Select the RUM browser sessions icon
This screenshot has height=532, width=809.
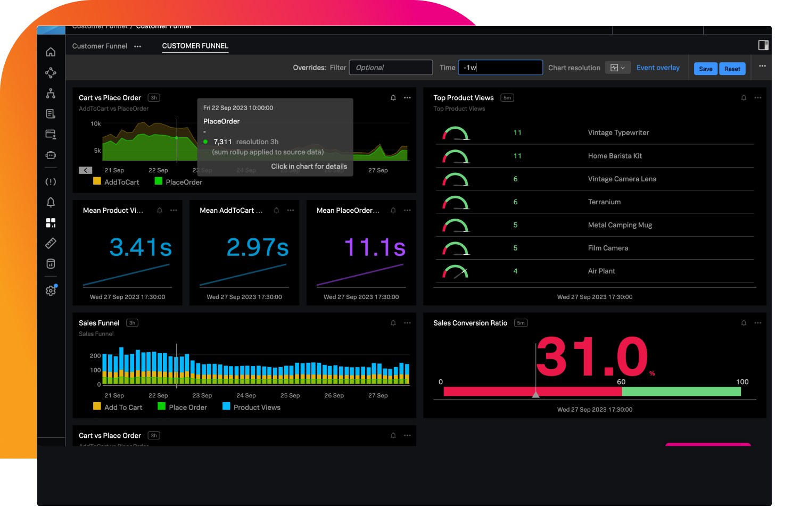click(x=51, y=134)
